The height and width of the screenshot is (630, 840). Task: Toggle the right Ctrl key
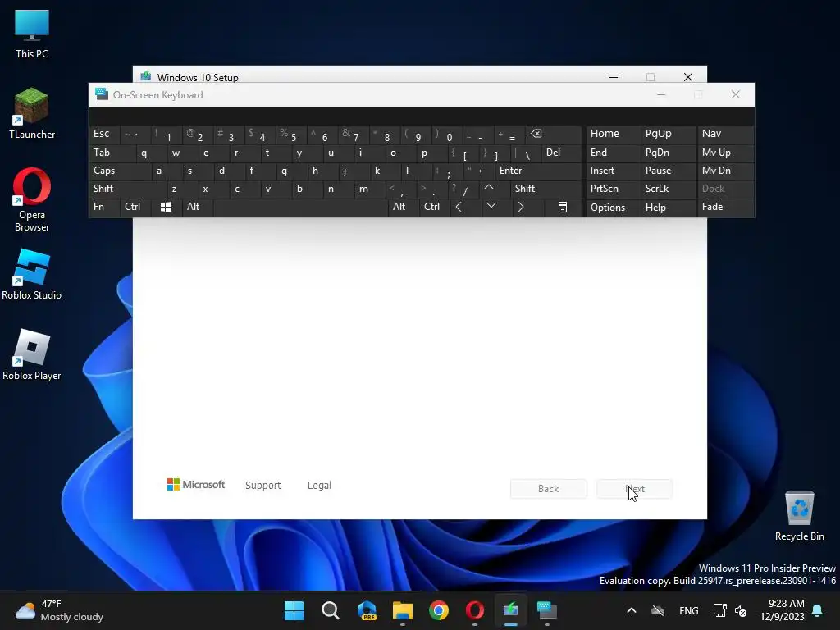[435, 207]
